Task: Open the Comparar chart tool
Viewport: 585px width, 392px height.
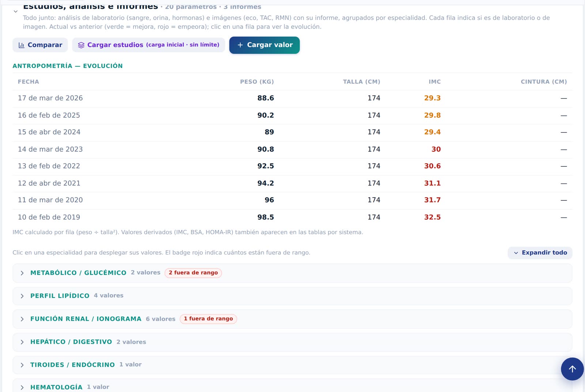Action: click(40, 45)
